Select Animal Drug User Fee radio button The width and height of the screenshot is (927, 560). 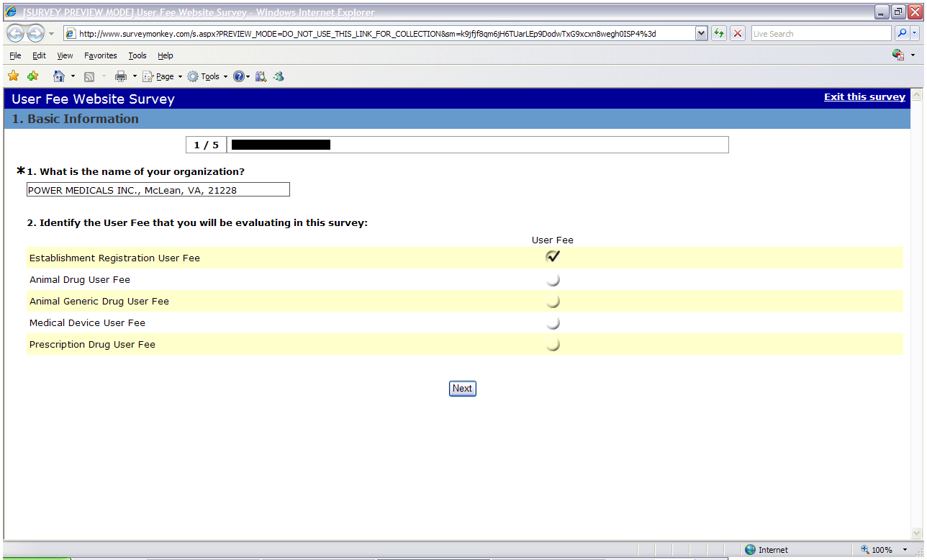click(x=553, y=280)
